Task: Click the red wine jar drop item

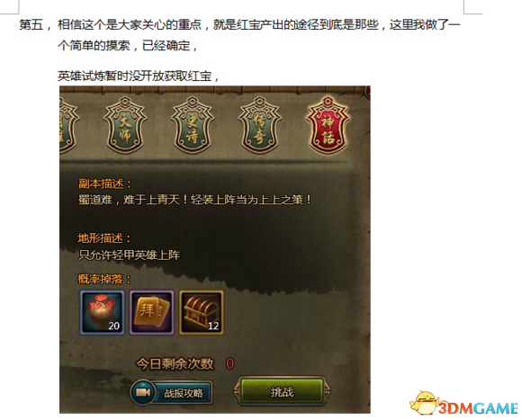Action: pyautogui.click(x=103, y=312)
